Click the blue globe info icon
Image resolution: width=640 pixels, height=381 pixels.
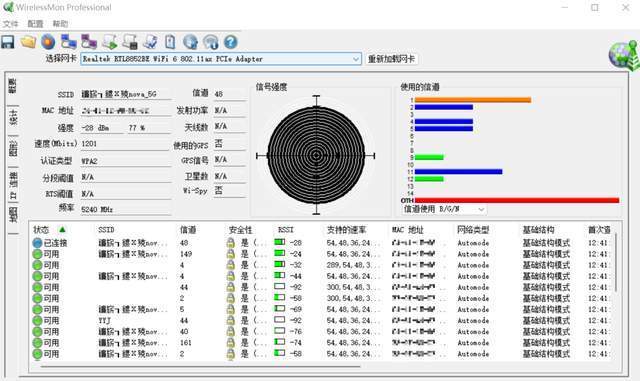[190, 42]
